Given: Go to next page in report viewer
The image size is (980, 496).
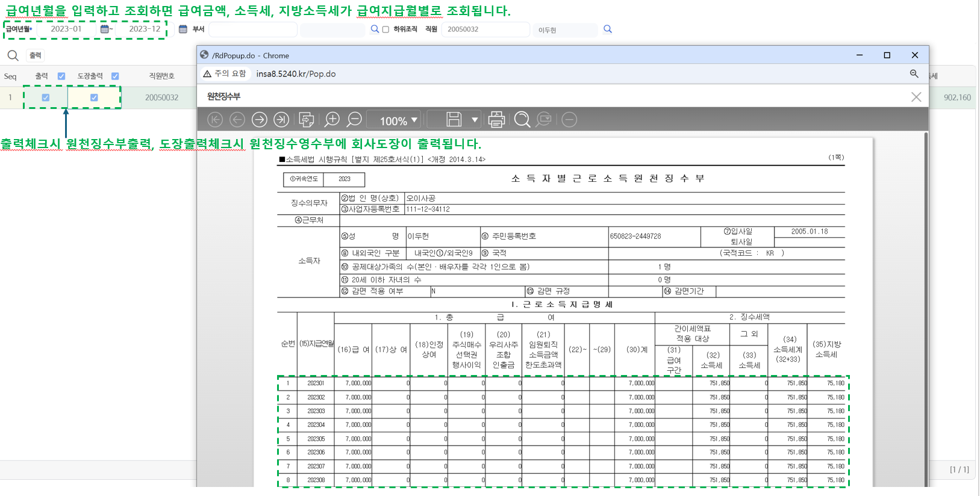Looking at the screenshot, I should 260,120.
